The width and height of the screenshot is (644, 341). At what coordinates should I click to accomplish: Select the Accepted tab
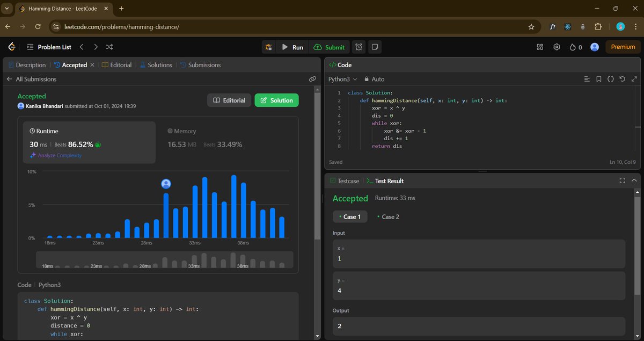click(x=70, y=65)
